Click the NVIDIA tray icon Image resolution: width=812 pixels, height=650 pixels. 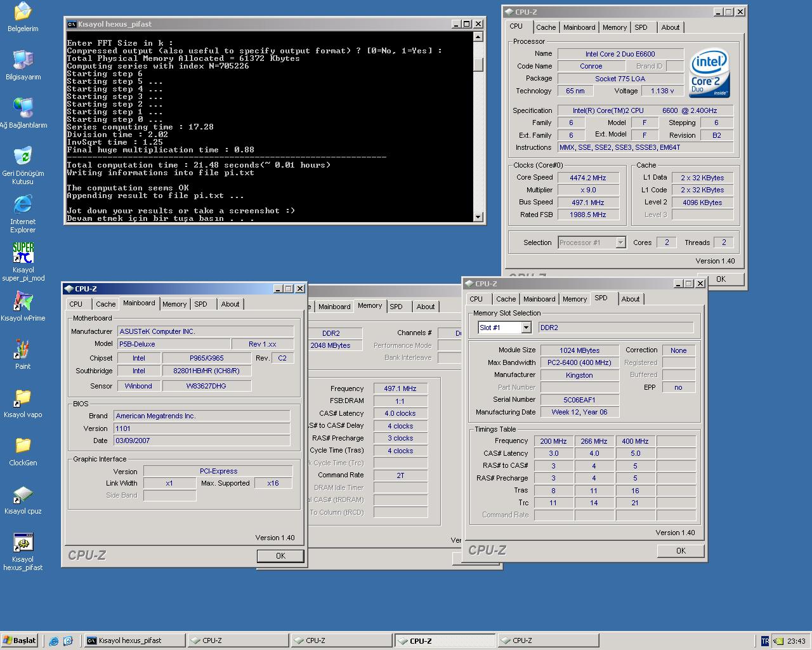coord(778,641)
